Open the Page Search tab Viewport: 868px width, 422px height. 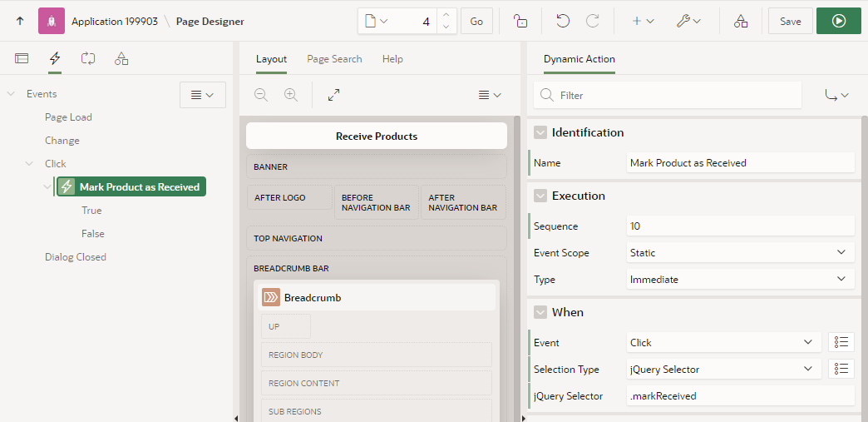[x=334, y=59]
